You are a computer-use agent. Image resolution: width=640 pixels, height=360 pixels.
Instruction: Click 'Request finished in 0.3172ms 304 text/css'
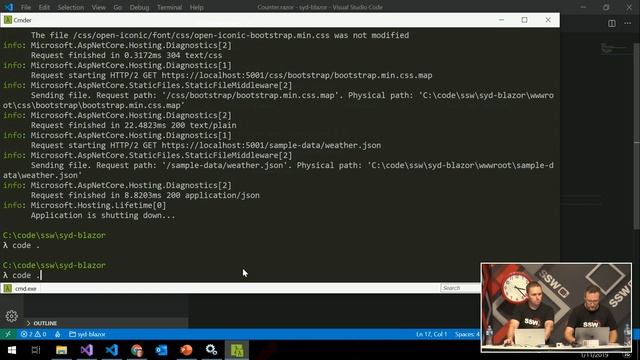127,55
